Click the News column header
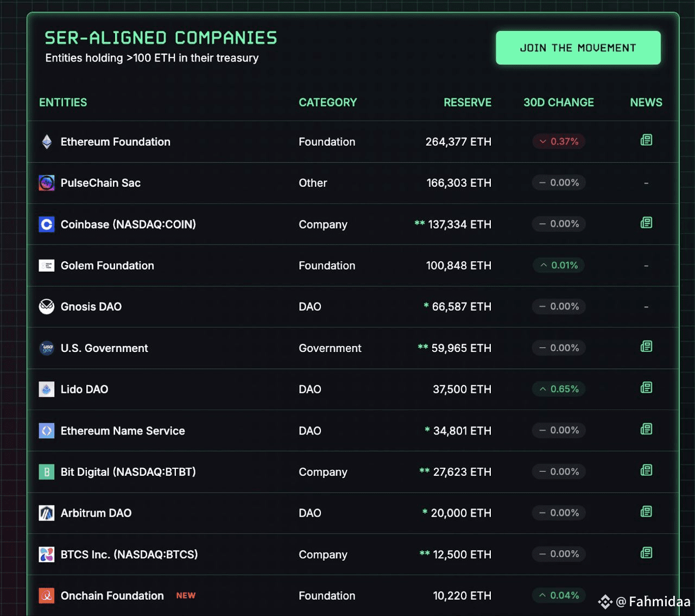Image resolution: width=695 pixels, height=616 pixels. click(x=646, y=103)
